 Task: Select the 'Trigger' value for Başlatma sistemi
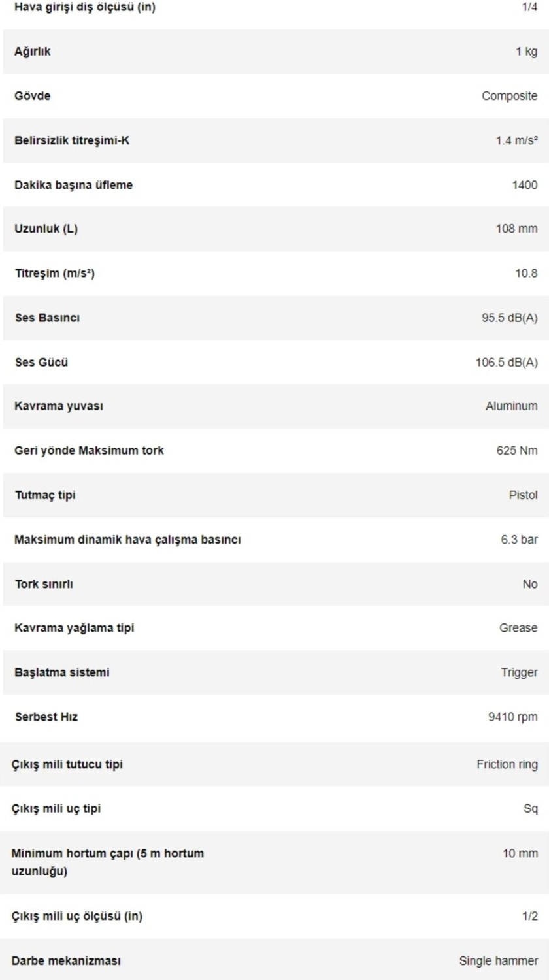pos(519,672)
